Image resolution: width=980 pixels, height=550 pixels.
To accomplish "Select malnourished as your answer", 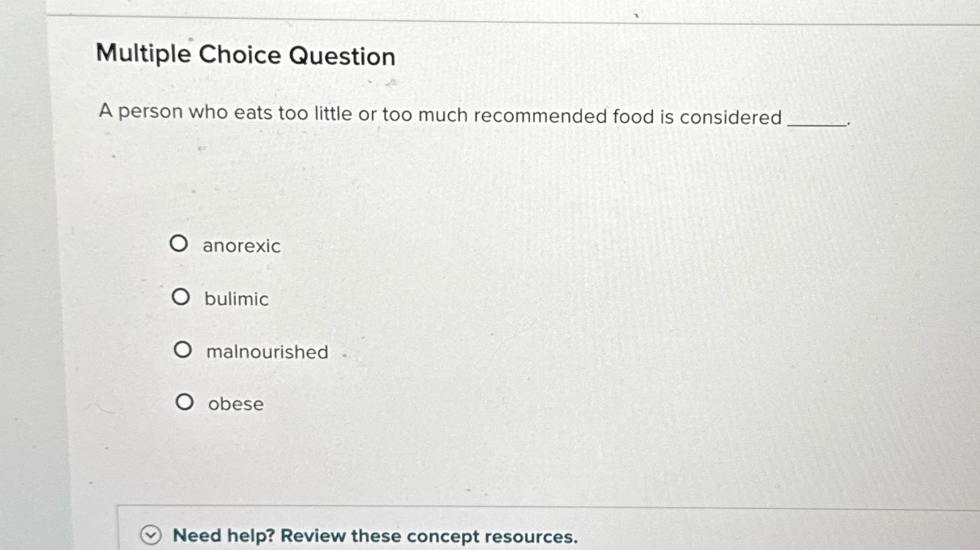I will click(265, 352).
